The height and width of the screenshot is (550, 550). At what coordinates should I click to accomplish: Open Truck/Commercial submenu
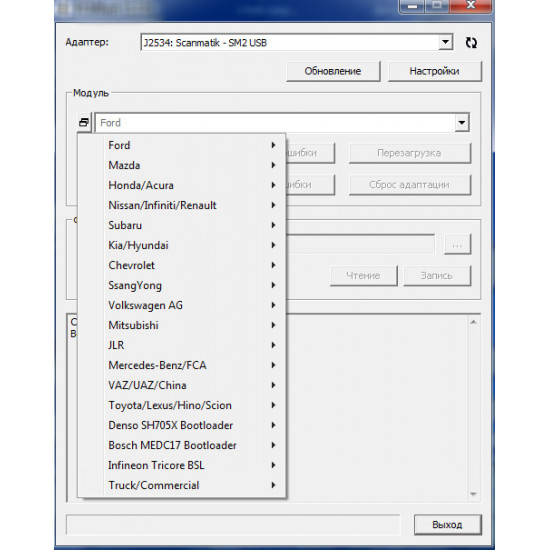(181, 485)
